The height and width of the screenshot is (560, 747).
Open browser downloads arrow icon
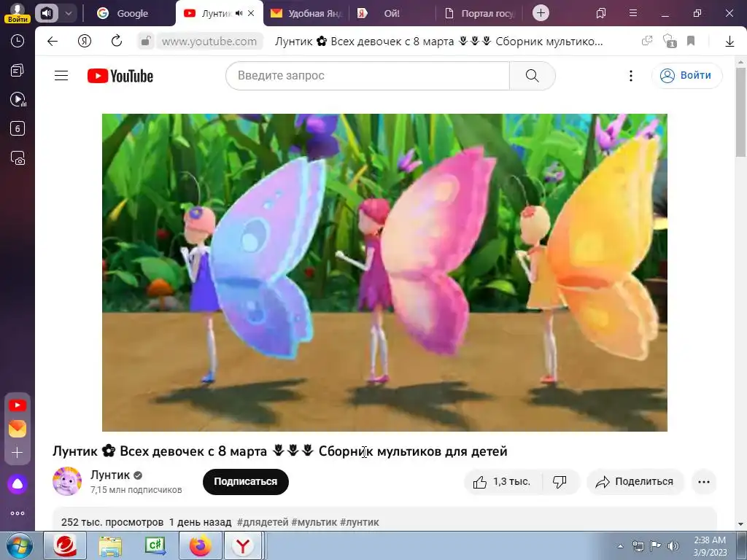coord(729,42)
